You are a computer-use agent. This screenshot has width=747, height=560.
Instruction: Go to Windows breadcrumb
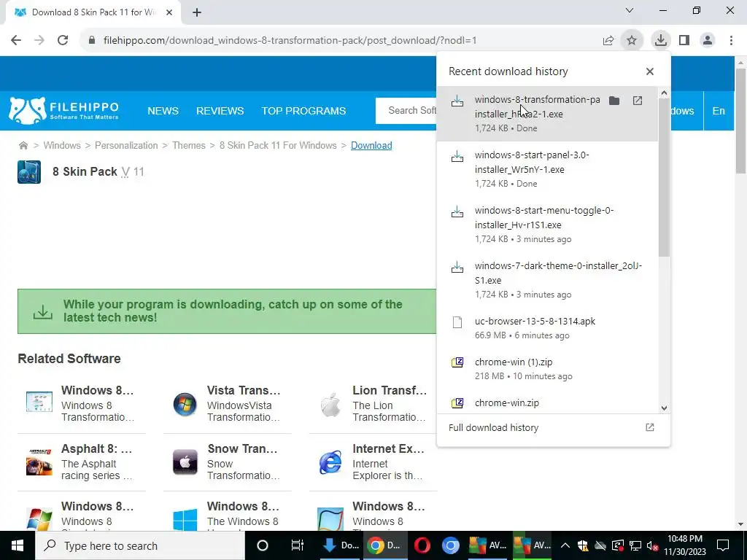click(62, 146)
